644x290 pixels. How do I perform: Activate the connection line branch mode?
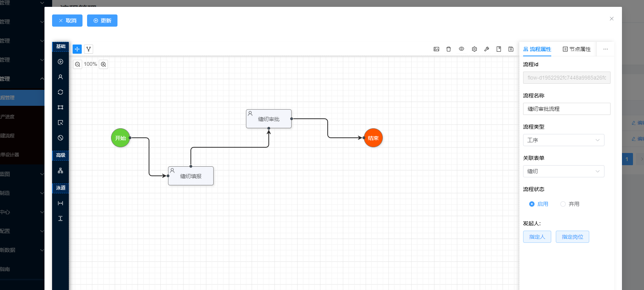click(x=89, y=49)
